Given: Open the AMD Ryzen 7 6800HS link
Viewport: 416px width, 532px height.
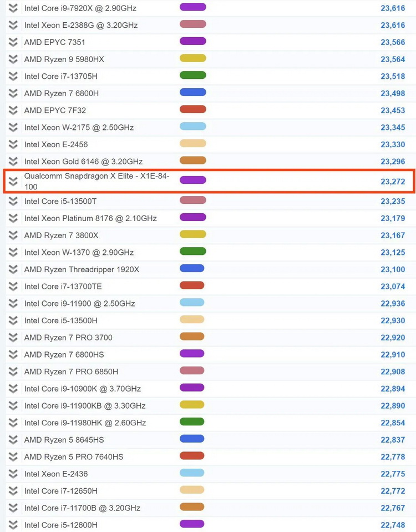Looking at the screenshot, I should [x=64, y=354].
